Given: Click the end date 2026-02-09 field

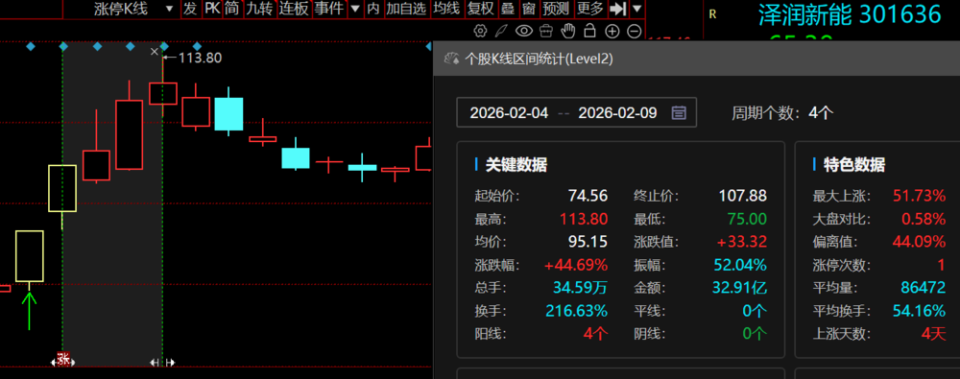Looking at the screenshot, I should point(617,113).
